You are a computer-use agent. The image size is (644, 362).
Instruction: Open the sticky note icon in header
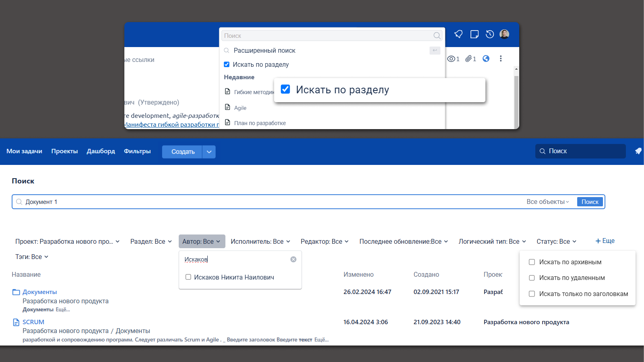[475, 34]
